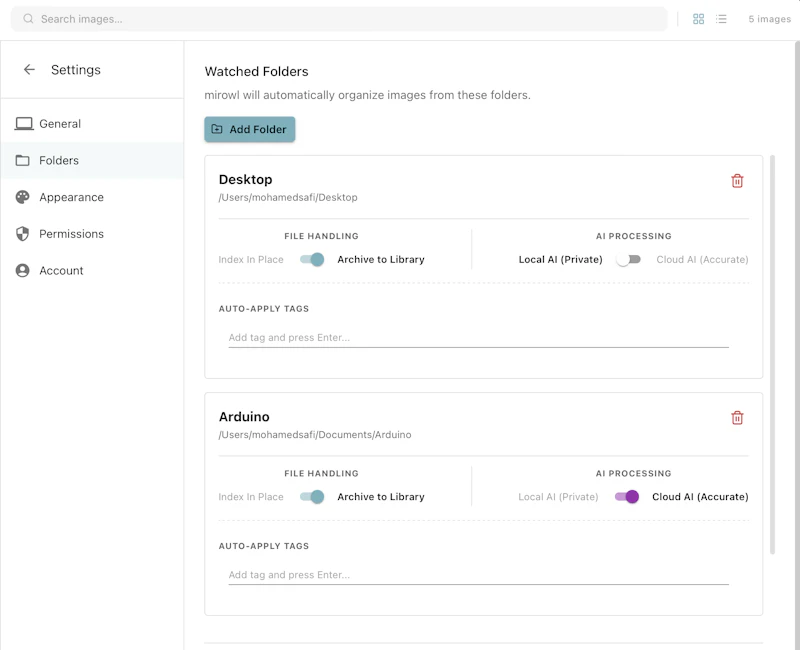
Task: Toggle Arduino file handling switch
Action: coord(312,496)
